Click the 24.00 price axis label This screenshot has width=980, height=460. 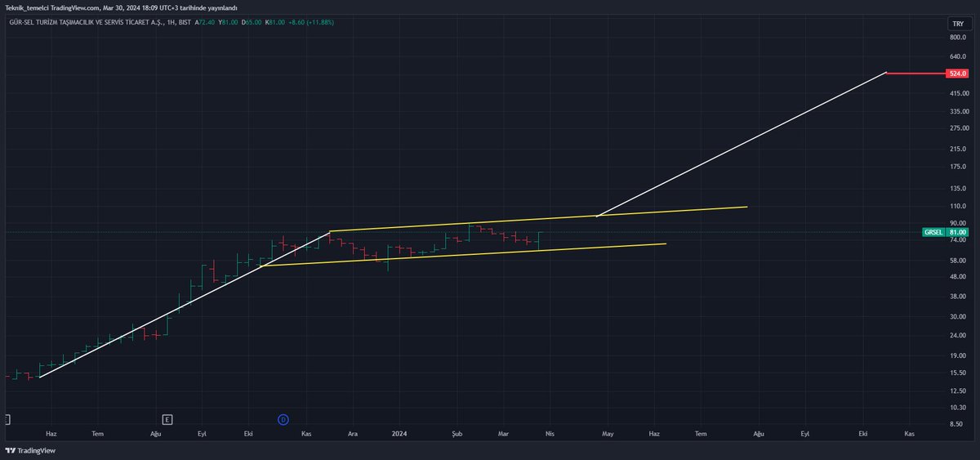(958, 335)
